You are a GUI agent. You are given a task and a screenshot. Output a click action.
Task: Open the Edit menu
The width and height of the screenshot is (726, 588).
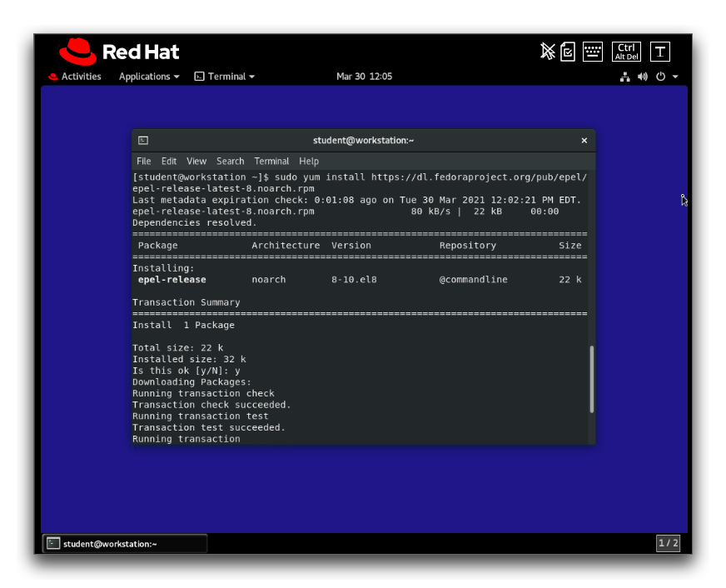pos(169,161)
